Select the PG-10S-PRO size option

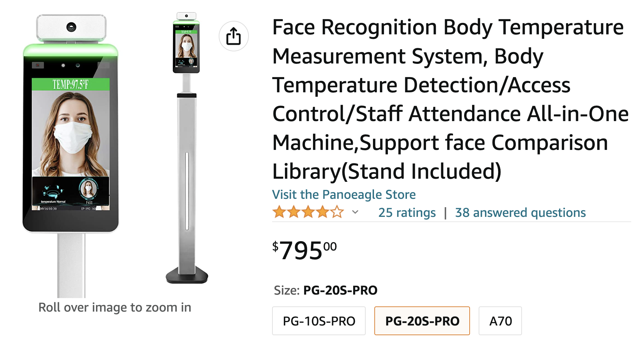(x=319, y=321)
